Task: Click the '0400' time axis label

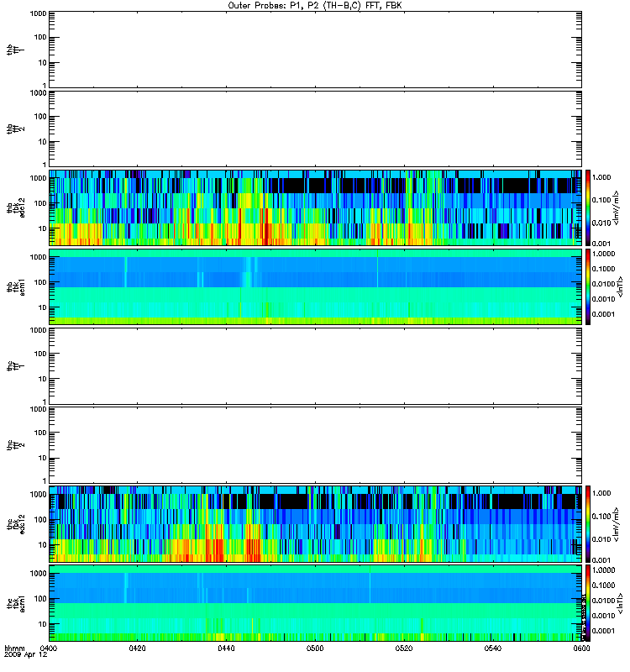Action: point(49,648)
